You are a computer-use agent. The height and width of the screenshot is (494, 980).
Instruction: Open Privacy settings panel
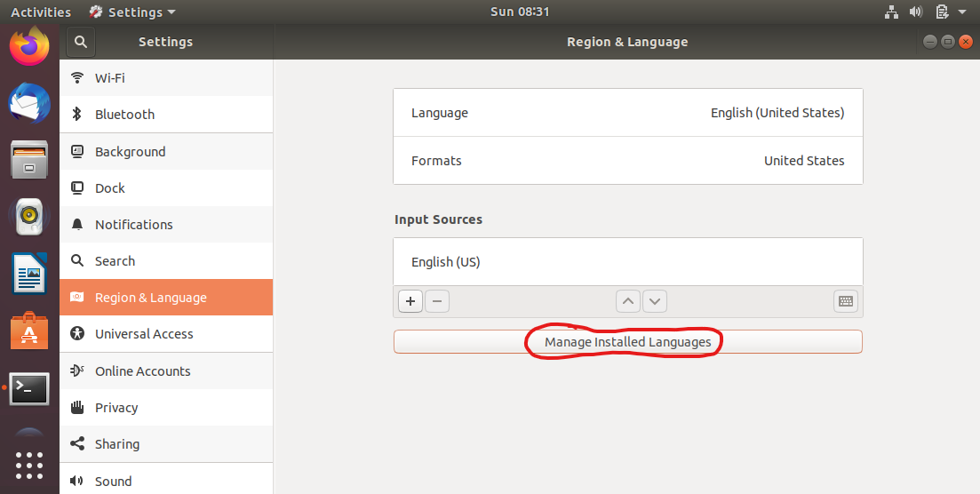(x=166, y=408)
